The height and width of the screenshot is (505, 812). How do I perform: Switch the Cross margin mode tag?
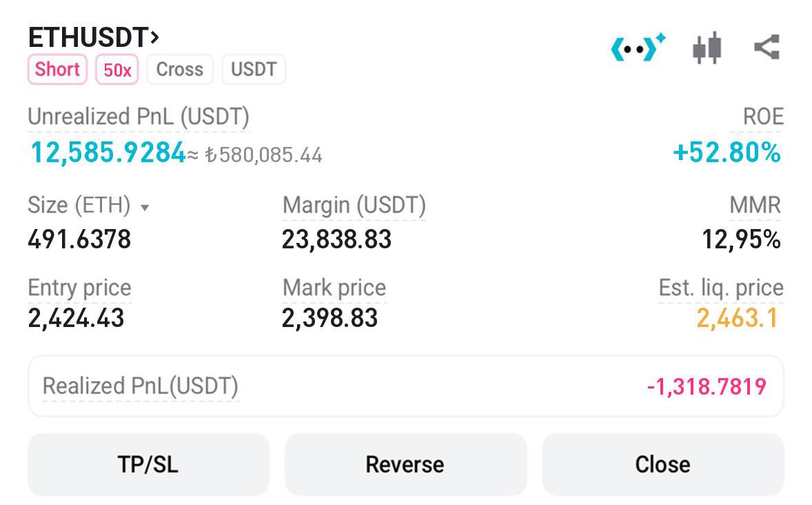pos(180,70)
